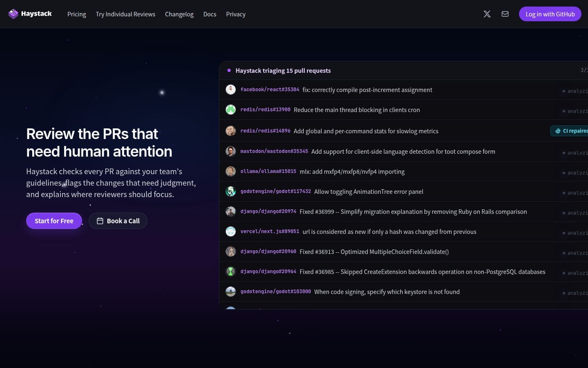This screenshot has height=368, width=588.
Task: Click "fix: correctly compile post-increment assignment" title
Action: (367, 90)
